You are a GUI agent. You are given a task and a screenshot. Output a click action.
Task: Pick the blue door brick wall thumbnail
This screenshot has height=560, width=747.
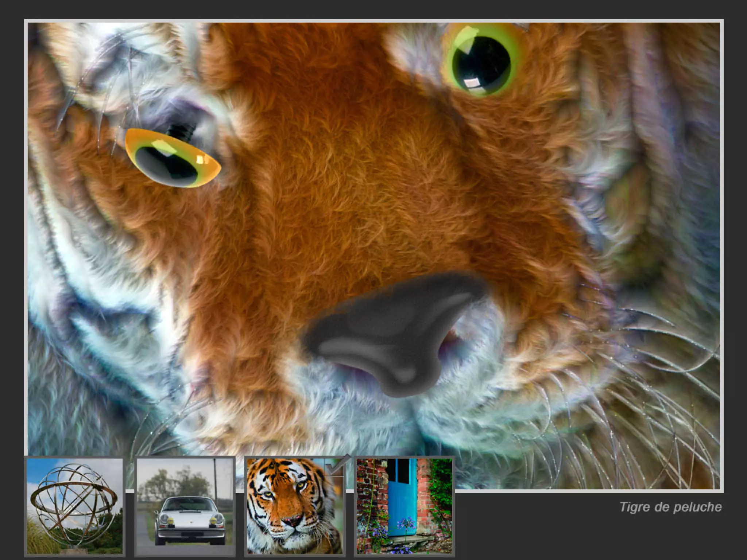click(404, 506)
